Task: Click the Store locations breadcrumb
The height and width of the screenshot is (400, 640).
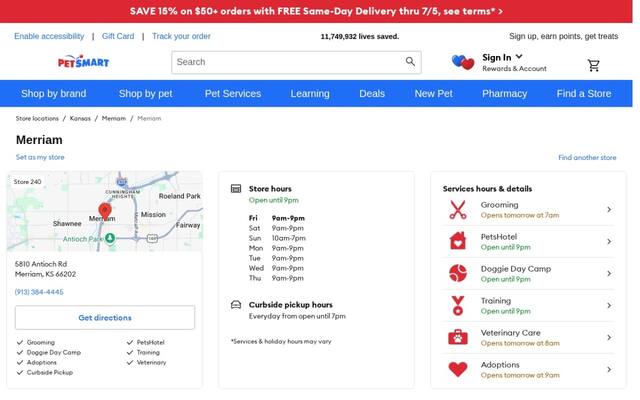Action: point(37,118)
